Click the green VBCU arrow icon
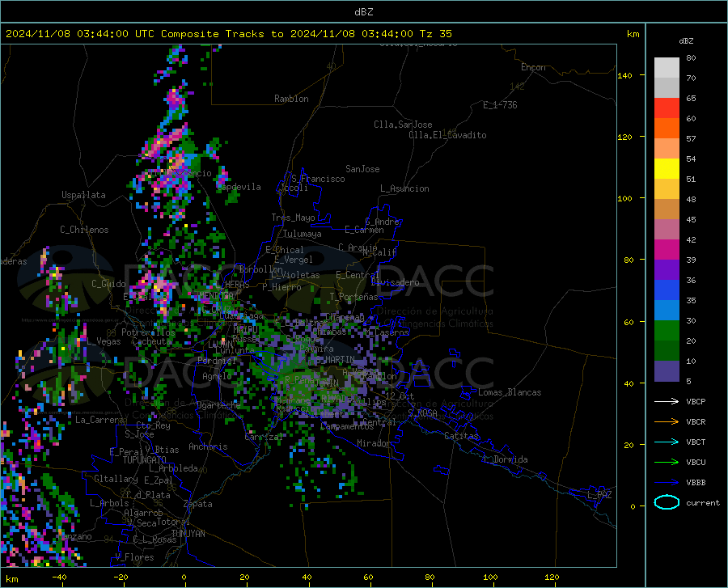The height and width of the screenshot is (588, 728). click(667, 463)
